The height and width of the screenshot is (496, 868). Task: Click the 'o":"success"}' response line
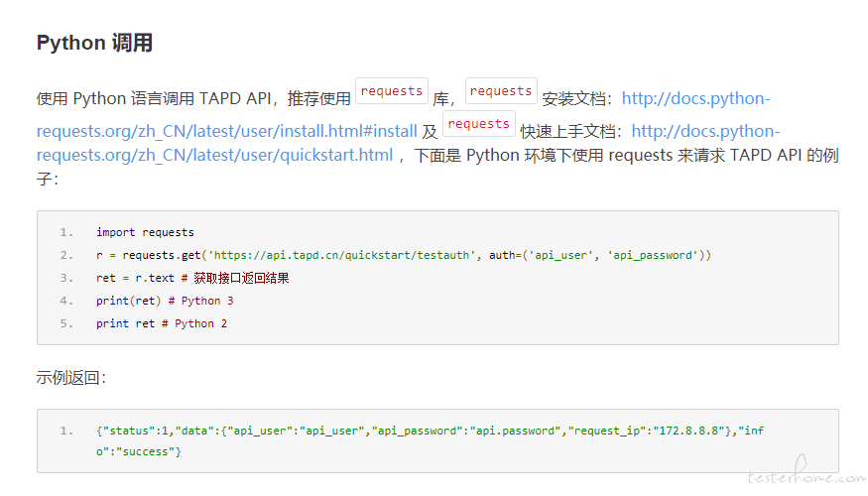tap(139, 451)
